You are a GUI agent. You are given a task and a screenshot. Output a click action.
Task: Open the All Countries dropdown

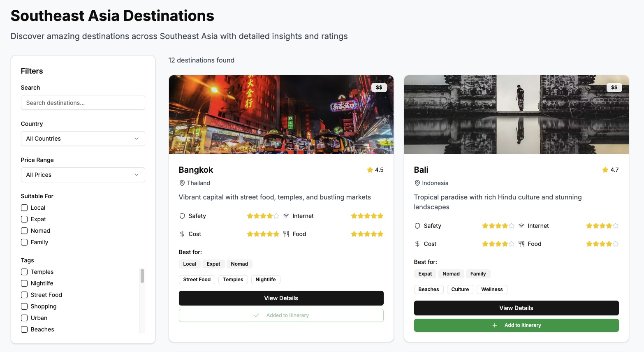(83, 139)
